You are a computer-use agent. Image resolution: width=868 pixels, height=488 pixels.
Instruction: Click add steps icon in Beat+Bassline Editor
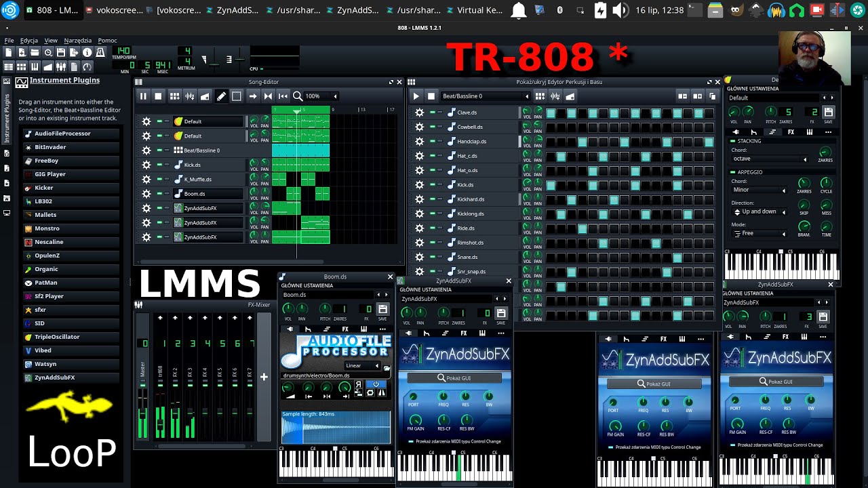[x=697, y=96]
